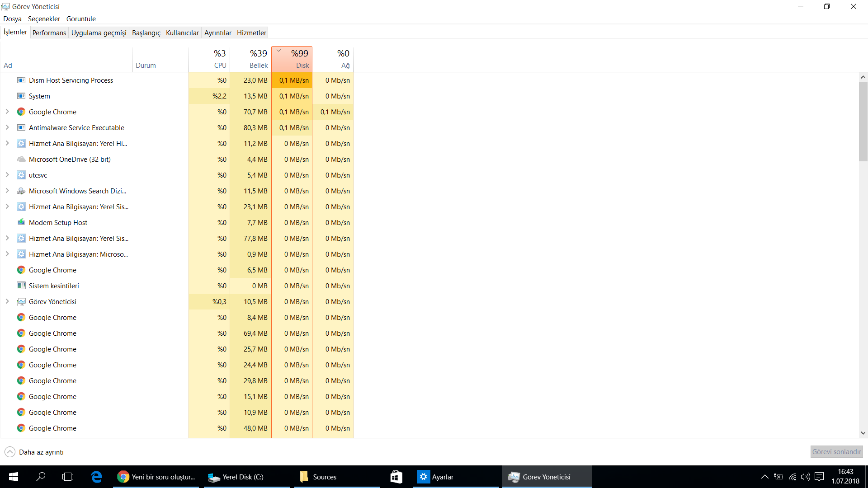
Task: Sort by the Ağ column header
Action: pos(333,59)
